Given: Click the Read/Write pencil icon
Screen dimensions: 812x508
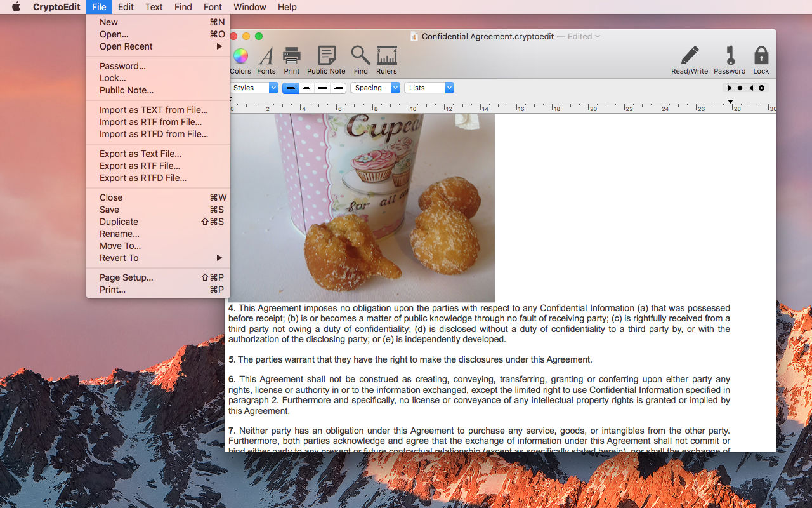Looking at the screenshot, I should 690,55.
